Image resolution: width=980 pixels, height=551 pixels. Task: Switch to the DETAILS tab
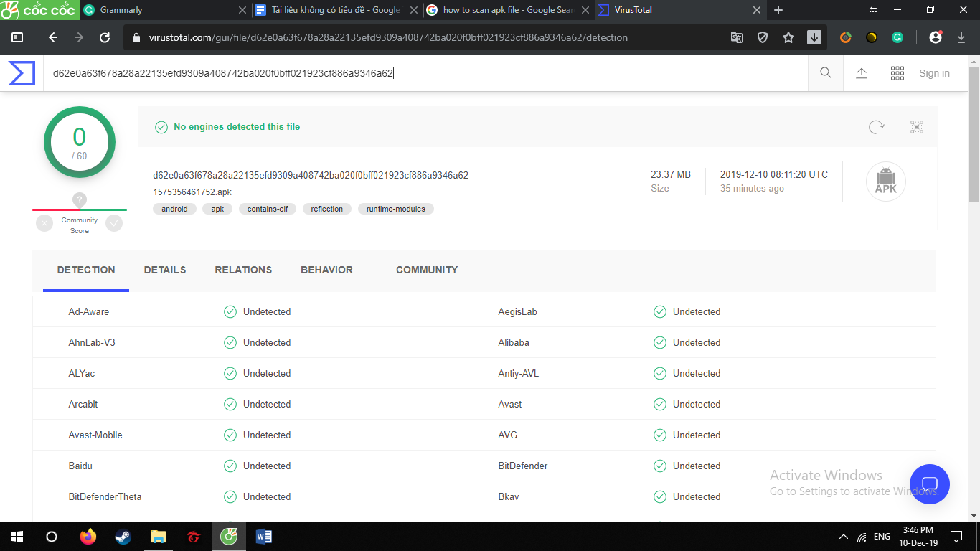[165, 270]
